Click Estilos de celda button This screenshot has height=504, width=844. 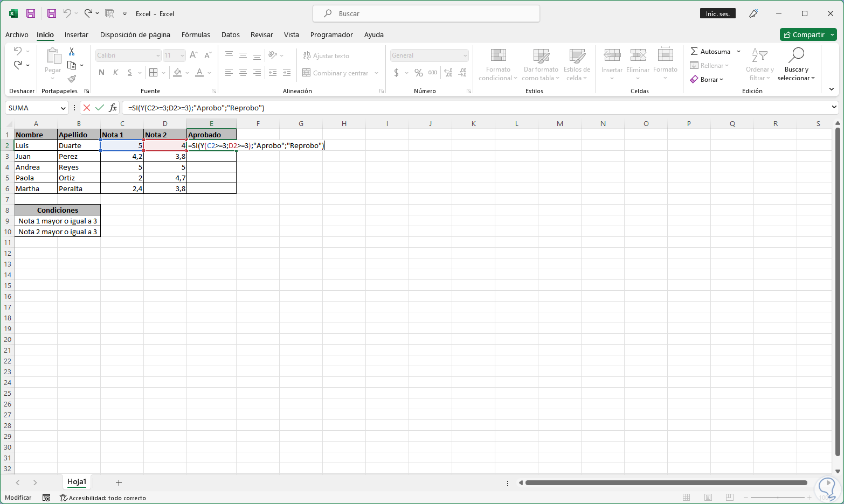point(577,64)
